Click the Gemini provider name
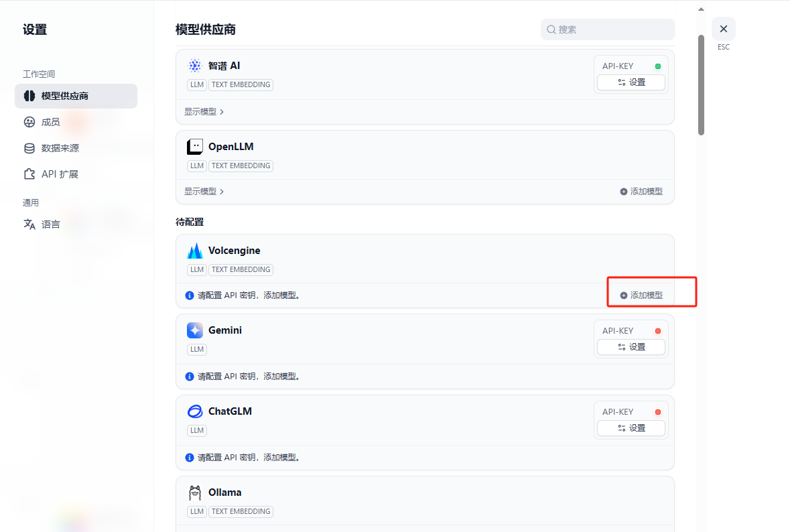The width and height of the screenshot is (790, 532). 225,330
